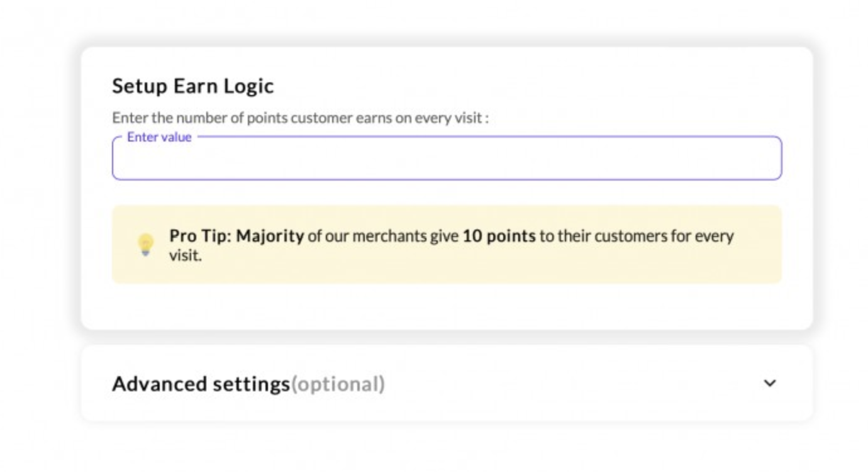Click the bold '10 points' text
Viewport: 868px width, 473px height.
[499, 237]
